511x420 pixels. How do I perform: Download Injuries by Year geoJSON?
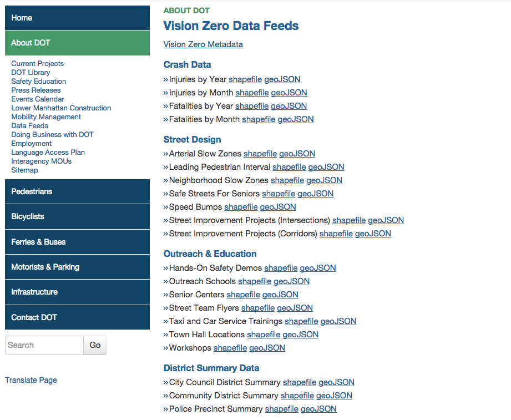282,79
